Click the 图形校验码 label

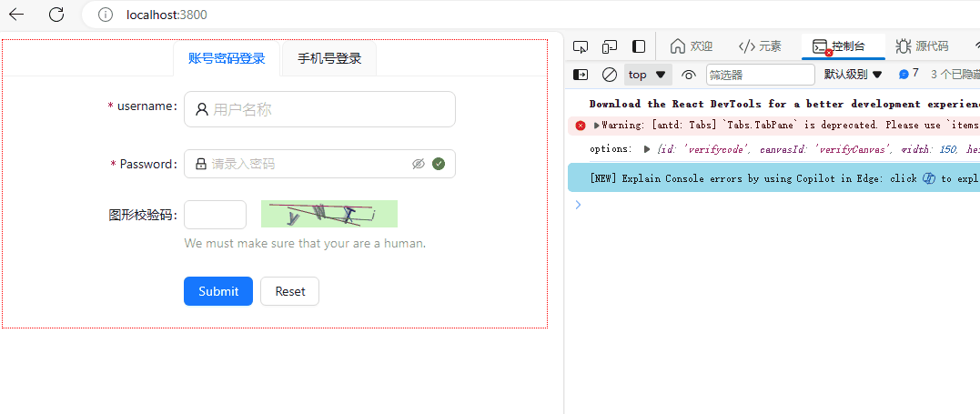pyautogui.click(x=143, y=215)
